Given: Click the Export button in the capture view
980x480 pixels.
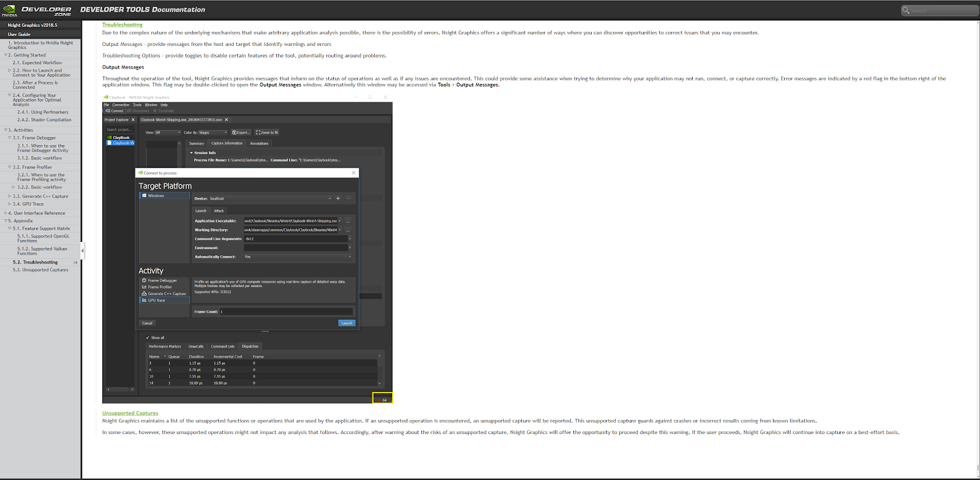Looking at the screenshot, I should coord(241,132).
